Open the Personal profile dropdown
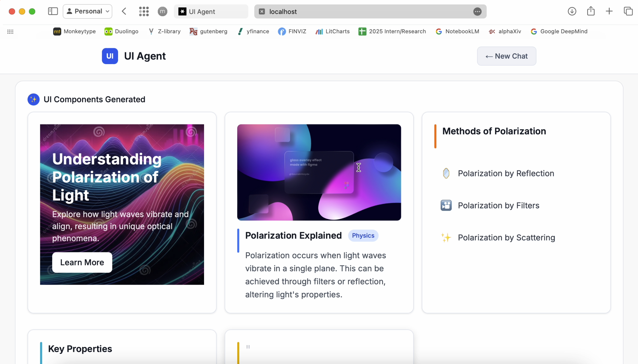Screen dimensions: 638x364 pos(87,11)
